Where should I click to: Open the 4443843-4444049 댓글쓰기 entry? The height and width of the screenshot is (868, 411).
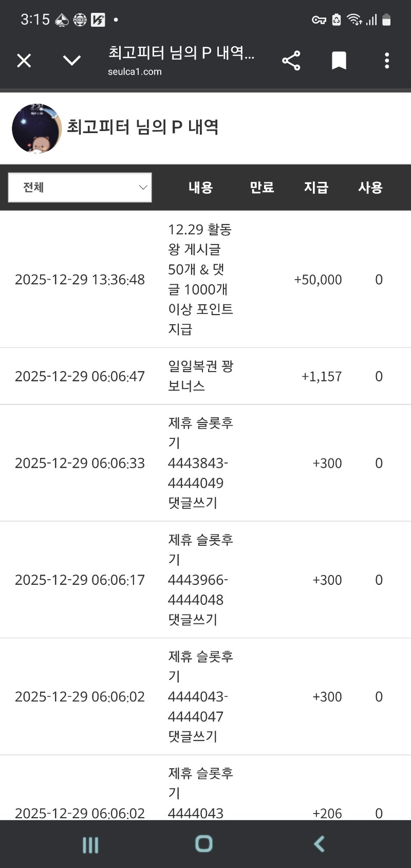pos(200,463)
